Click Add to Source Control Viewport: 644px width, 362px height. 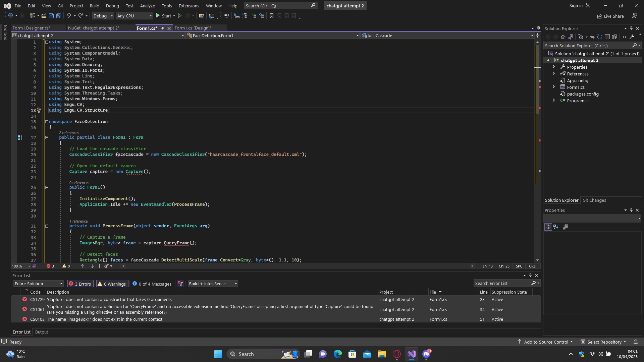[x=546, y=342]
